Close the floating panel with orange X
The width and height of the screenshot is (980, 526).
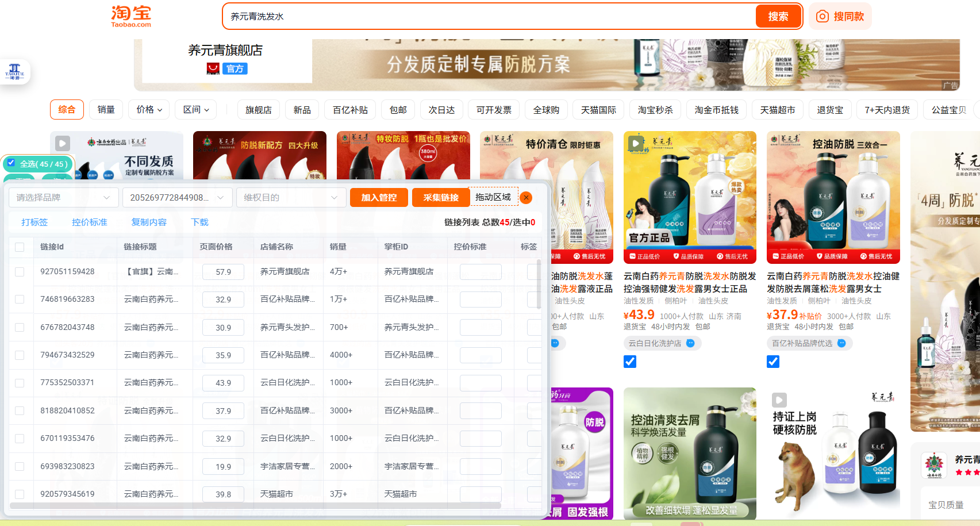[526, 197]
